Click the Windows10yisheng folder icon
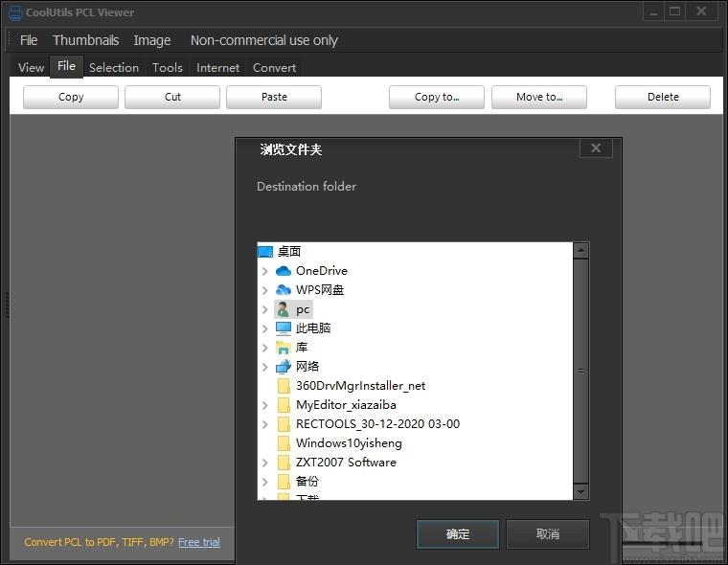 click(284, 443)
